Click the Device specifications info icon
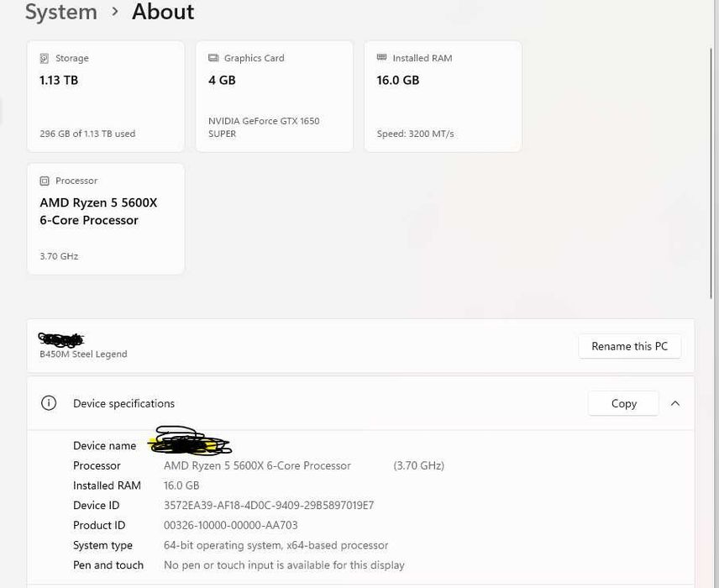 (x=49, y=403)
